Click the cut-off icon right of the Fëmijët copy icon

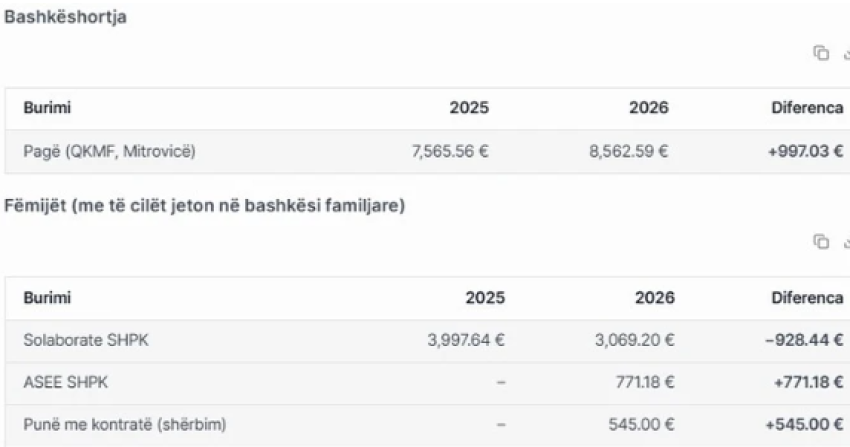pos(846,242)
